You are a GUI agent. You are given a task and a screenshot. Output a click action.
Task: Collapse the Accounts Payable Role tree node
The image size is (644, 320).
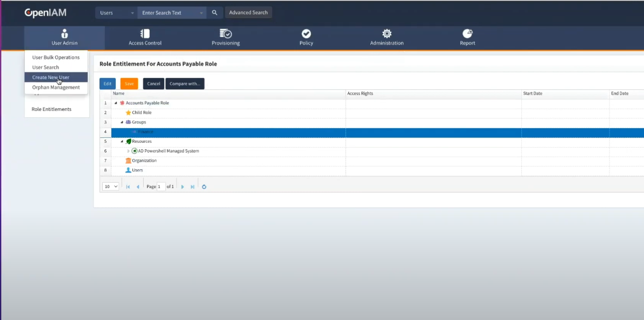[x=116, y=103]
